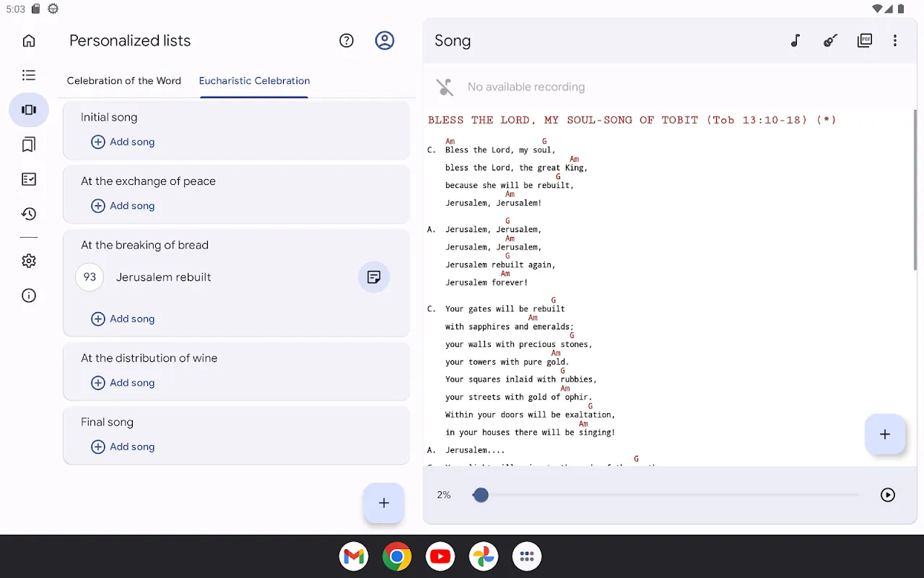Click the scroll speed slider handle
Viewport: 924px width, 578px height.
click(x=481, y=495)
